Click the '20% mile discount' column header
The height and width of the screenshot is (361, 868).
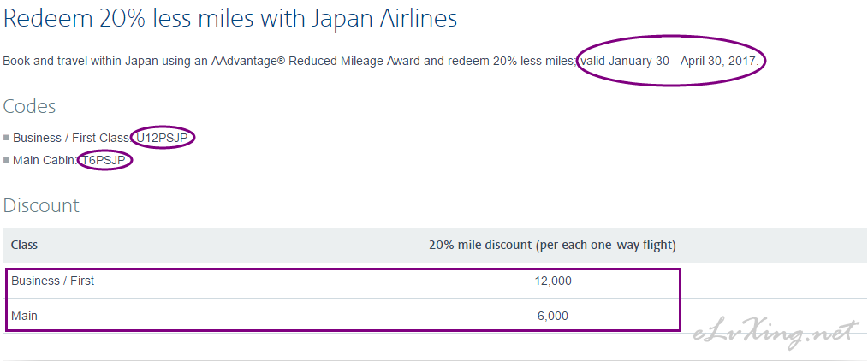coord(552,245)
